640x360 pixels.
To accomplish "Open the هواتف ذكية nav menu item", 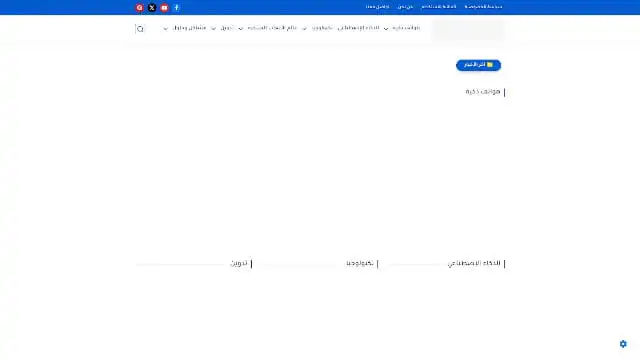I will coord(406,28).
